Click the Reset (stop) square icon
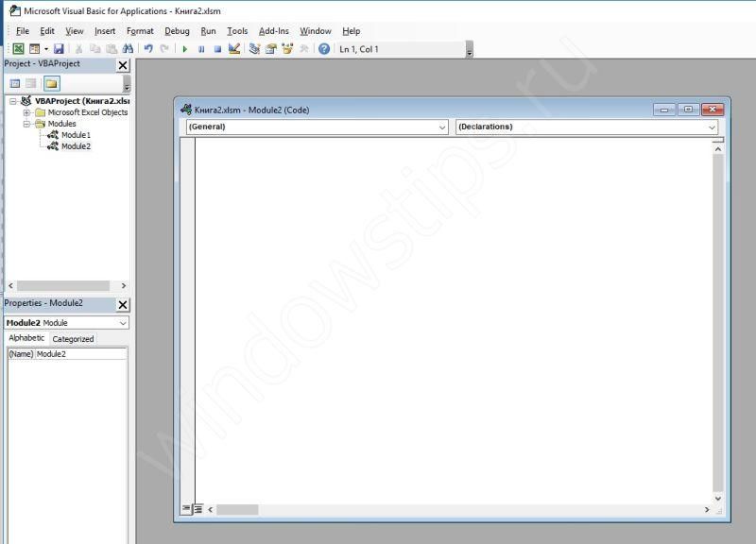Image resolution: width=756 pixels, height=544 pixels. (217, 49)
